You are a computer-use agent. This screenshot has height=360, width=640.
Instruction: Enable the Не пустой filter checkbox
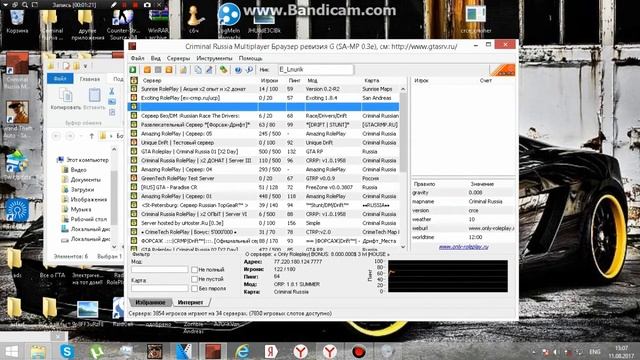(x=194, y=279)
